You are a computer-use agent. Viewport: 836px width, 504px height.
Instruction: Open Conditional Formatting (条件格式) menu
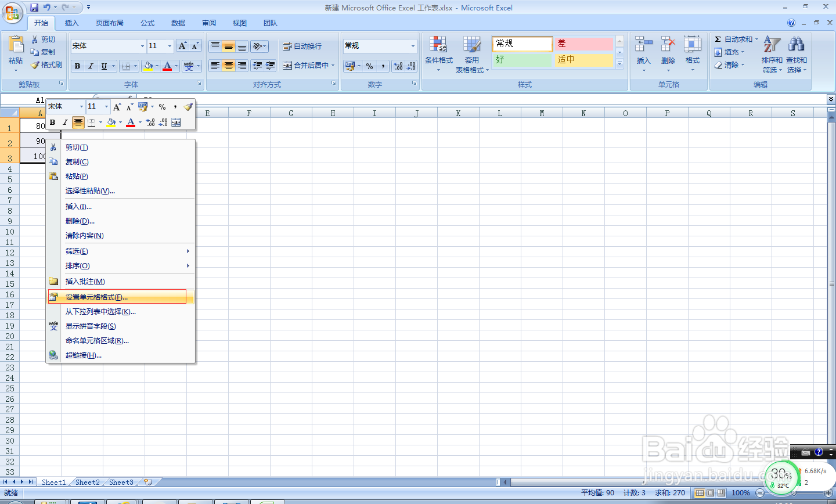tap(438, 53)
